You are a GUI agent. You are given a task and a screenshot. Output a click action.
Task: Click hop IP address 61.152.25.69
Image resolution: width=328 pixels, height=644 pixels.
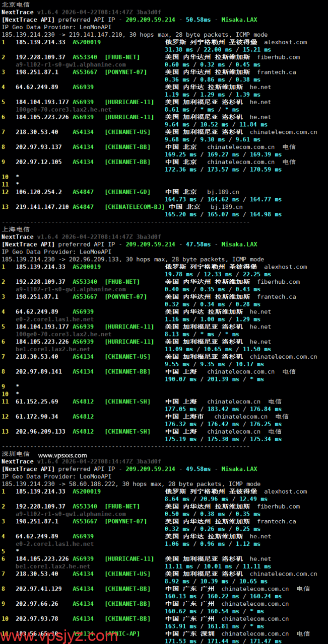pyautogui.click(x=37, y=402)
